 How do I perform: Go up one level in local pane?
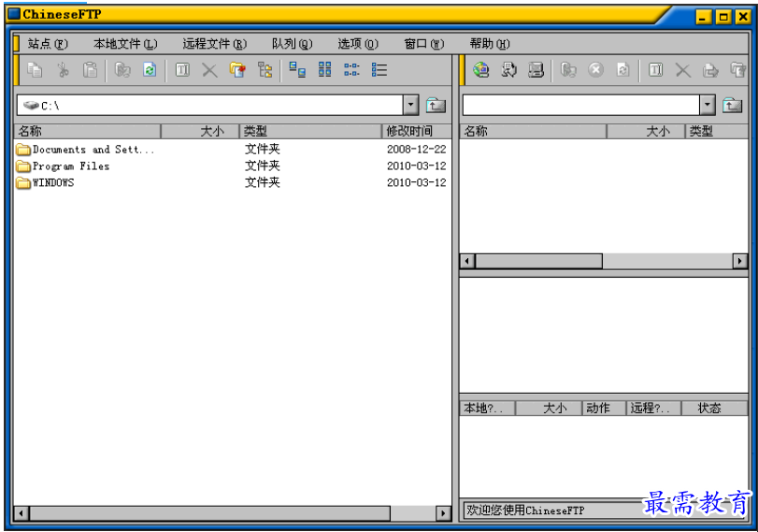[436, 105]
